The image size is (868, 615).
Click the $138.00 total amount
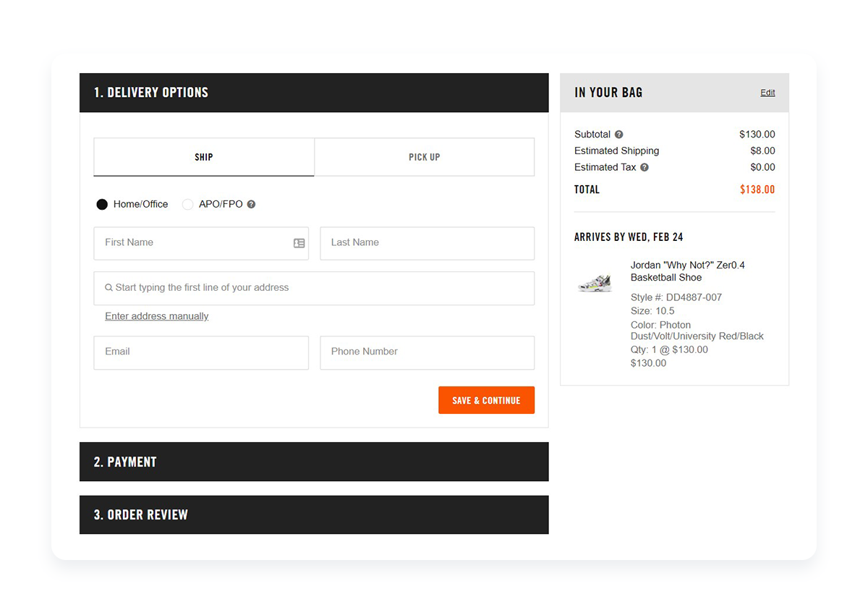click(757, 190)
